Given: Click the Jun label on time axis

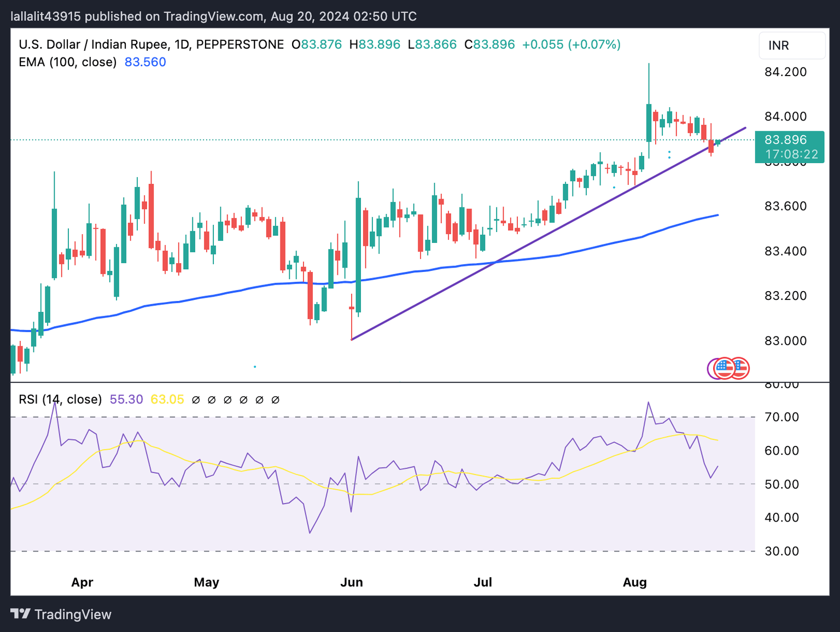Looking at the screenshot, I should click(x=352, y=582).
